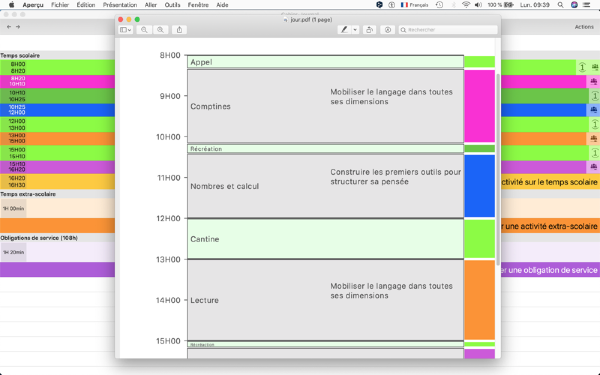The height and width of the screenshot is (375, 600).
Task: Select the blue 10H25–12H00 time slot
Action: tap(57, 110)
